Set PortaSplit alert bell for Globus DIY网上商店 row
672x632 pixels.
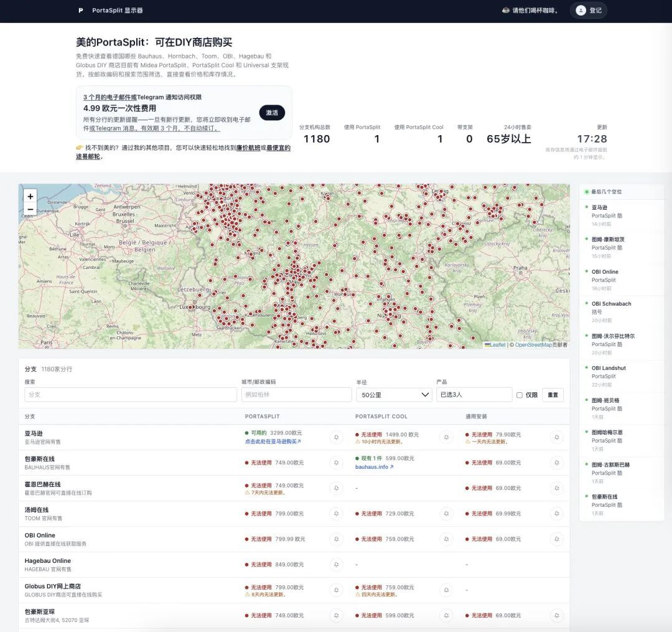point(337,590)
